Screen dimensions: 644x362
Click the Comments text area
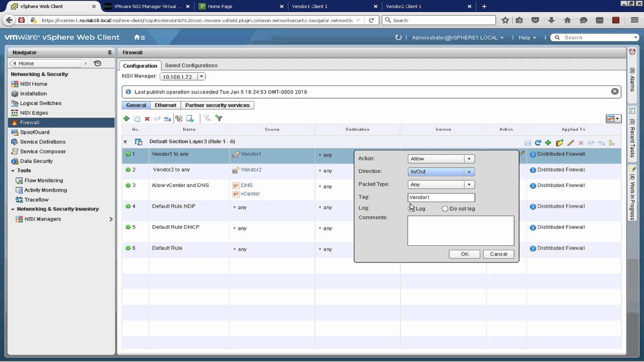coord(461,231)
